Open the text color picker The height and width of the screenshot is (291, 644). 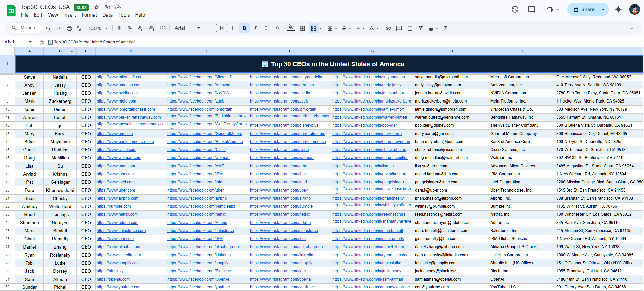tap(277, 28)
